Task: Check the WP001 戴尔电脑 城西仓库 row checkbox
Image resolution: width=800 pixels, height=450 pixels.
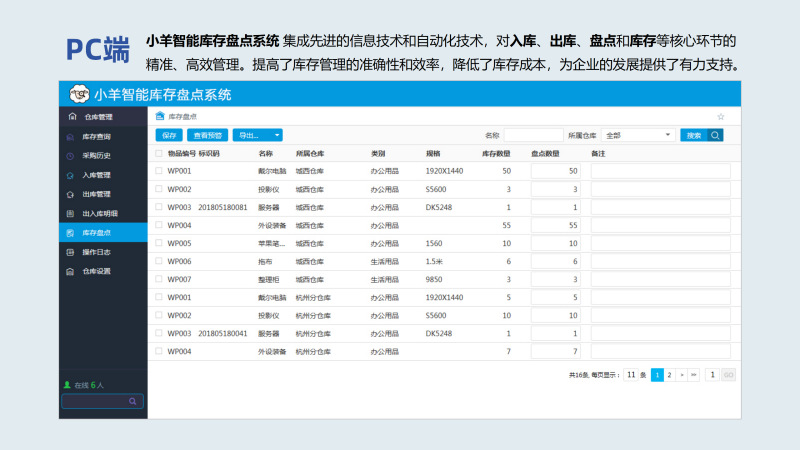Action: 159,170
